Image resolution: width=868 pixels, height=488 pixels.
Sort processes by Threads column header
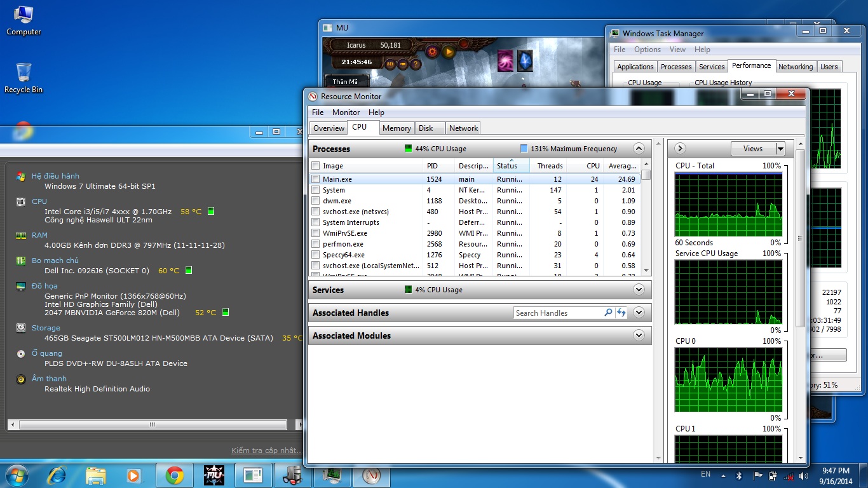(x=550, y=166)
